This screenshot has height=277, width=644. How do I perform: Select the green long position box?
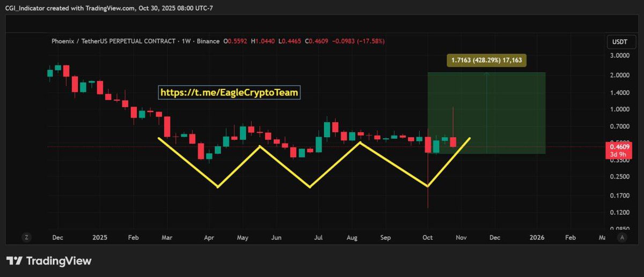(x=487, y=113)
